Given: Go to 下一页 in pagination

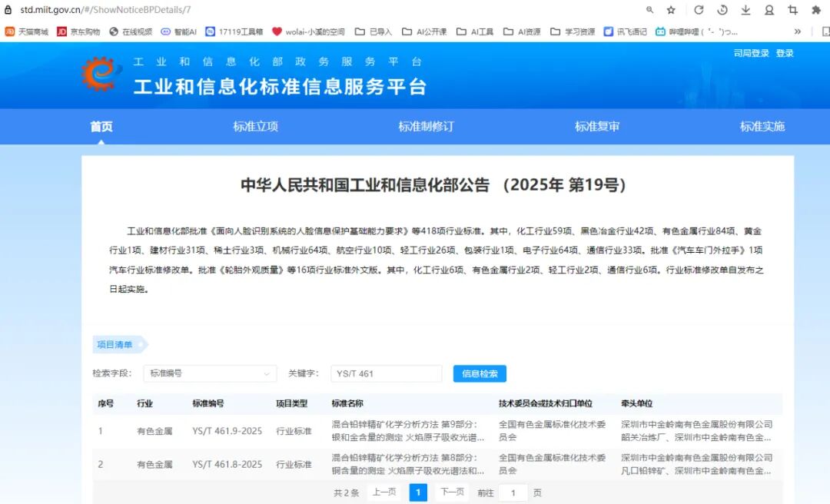Looking at the screenshot, I should [453, 492].
